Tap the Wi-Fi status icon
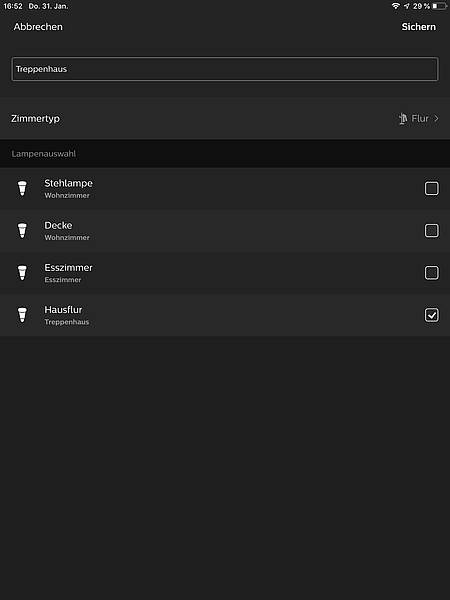The height and width of the screenshot is (600, 450). 396,6
